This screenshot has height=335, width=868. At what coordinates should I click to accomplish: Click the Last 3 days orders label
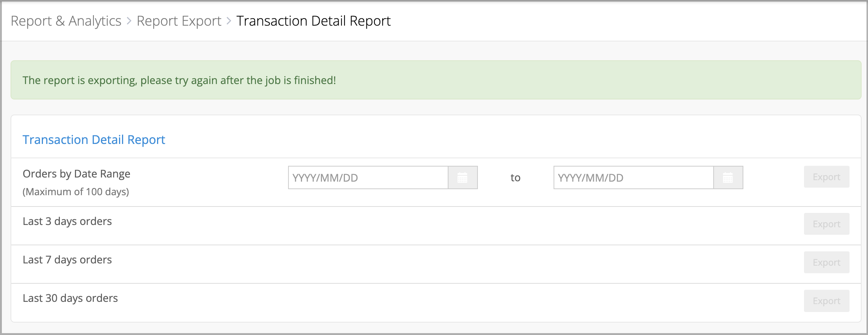pyautogui.click(x=67, y=221)
